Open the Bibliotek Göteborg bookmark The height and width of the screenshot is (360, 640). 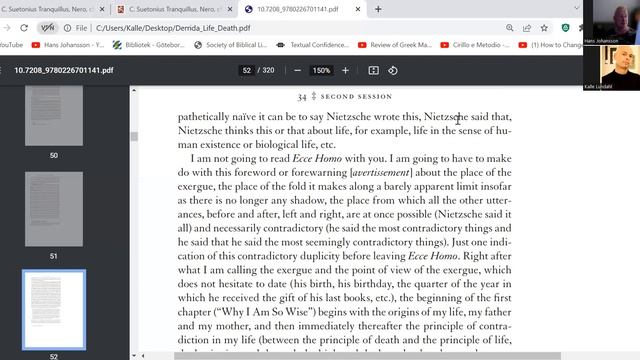(149, 45)
